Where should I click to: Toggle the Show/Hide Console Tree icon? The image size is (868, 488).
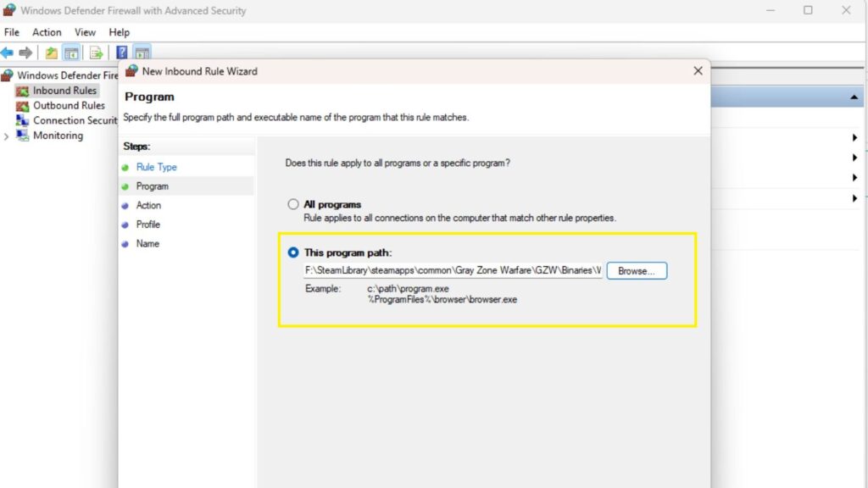pos(71,53)
